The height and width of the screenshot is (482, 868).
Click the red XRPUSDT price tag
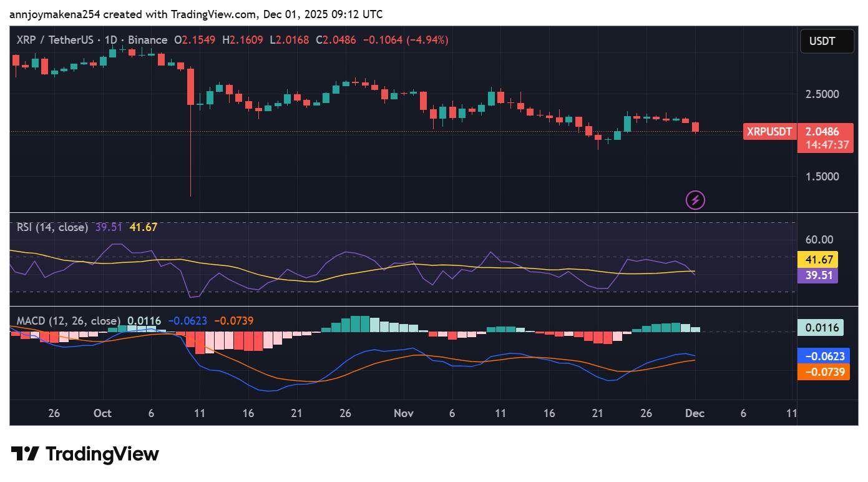(769, 132)
